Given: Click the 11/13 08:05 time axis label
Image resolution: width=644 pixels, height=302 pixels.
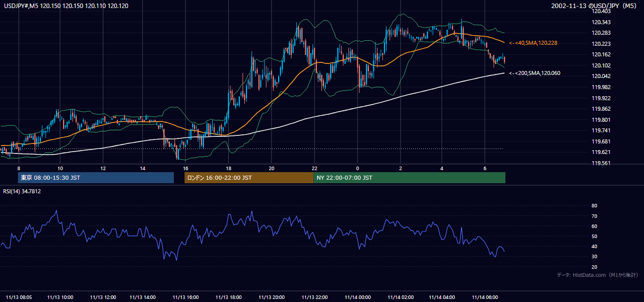Looking at the screenshot, I should pos(18,297).
